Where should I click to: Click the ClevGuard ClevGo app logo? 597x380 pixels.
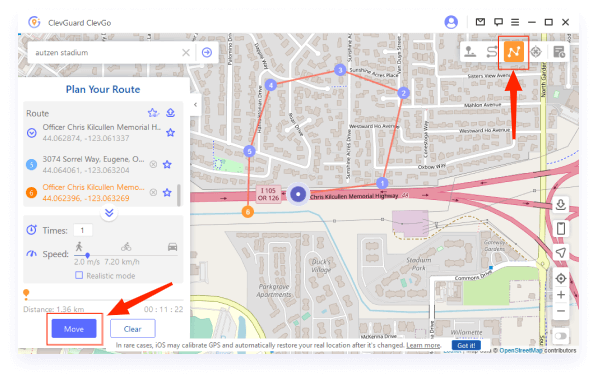point(34,22)
